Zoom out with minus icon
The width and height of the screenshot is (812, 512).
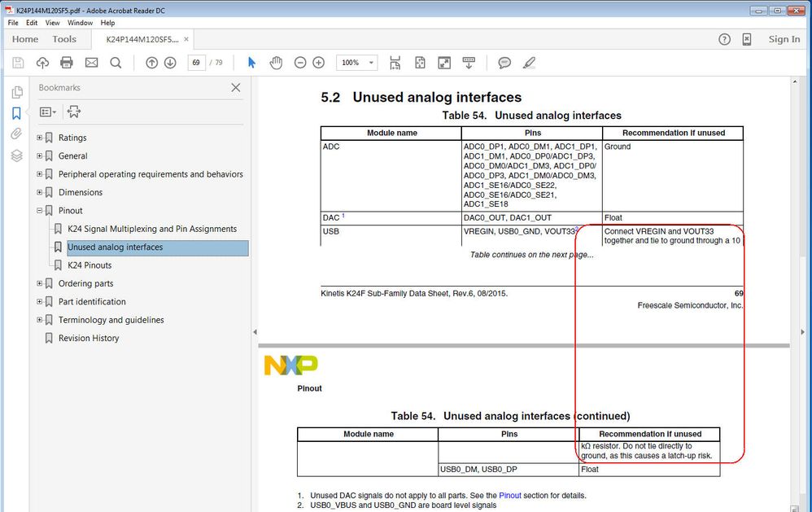pyautogui.click(x=300, y=63)
